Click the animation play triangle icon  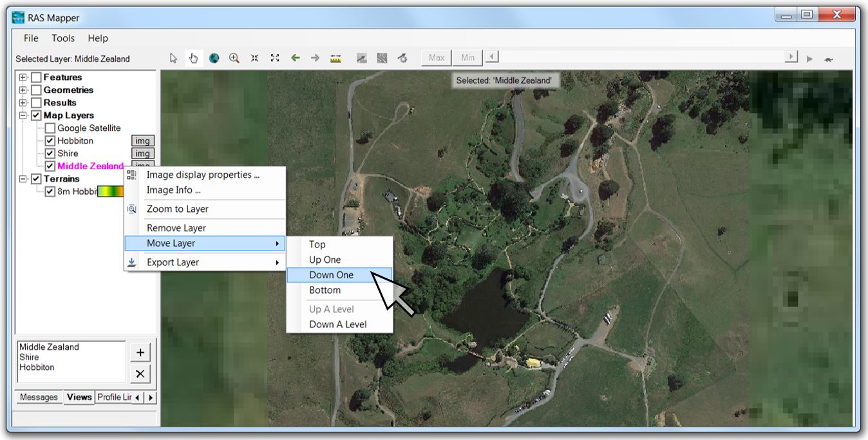(809, 59)
